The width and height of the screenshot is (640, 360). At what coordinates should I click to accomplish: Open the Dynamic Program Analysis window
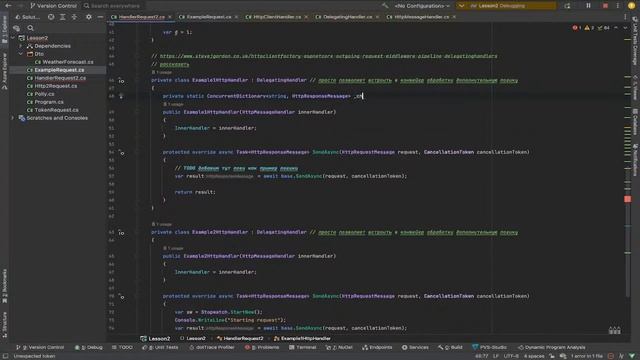(551, 347)
